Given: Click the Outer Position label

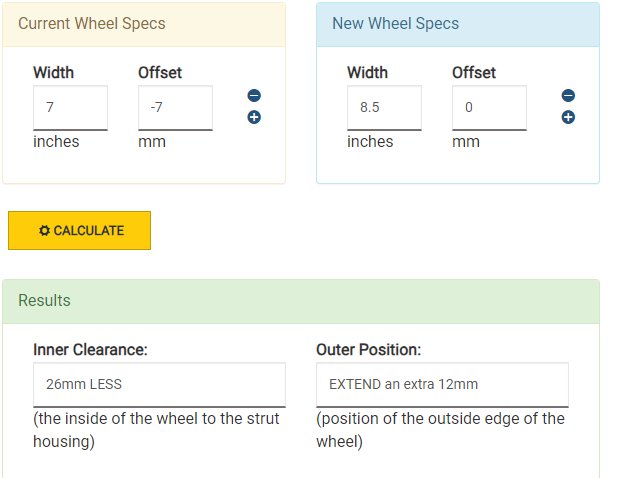Looking at the screenshot, I should point(369,350).
